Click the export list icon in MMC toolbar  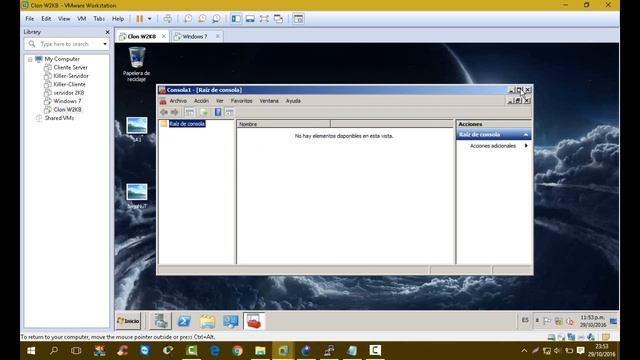[204, 112]
